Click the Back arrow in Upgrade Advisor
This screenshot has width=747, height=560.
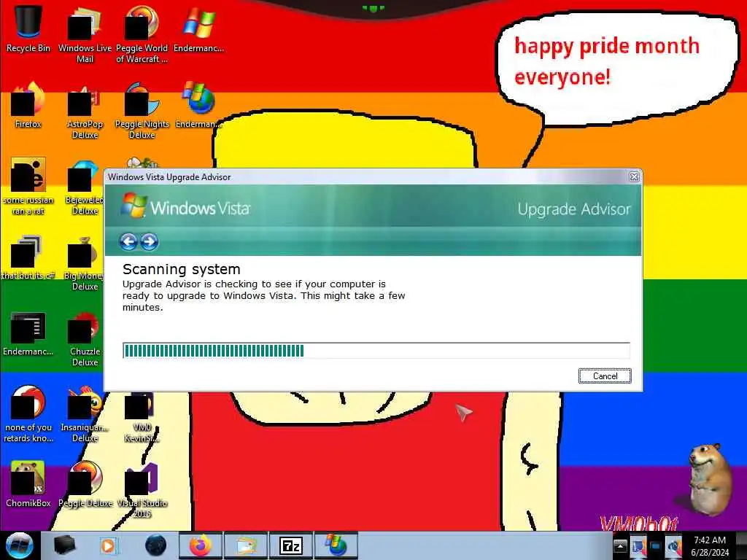tap(128, 241)
